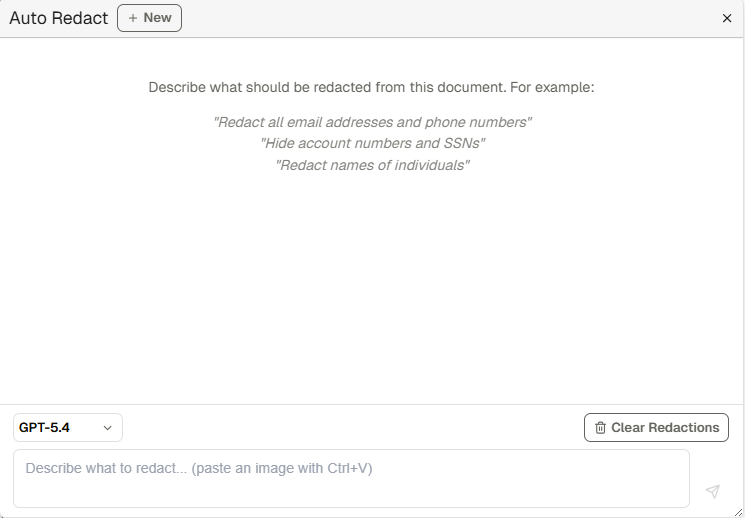Expand the model selector chevron arrow

(x=108, y=428)
